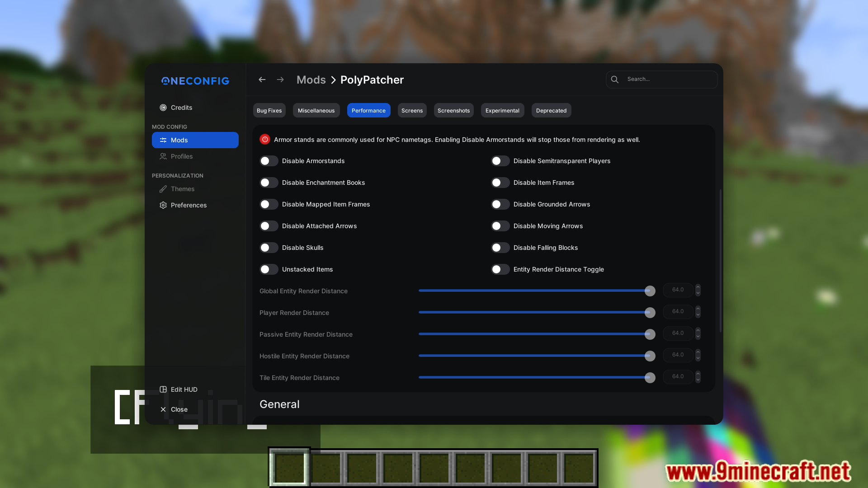Click the Passive Entity Render Distance stepper arrows
This screenshot has width=868, height=488.
698,333
